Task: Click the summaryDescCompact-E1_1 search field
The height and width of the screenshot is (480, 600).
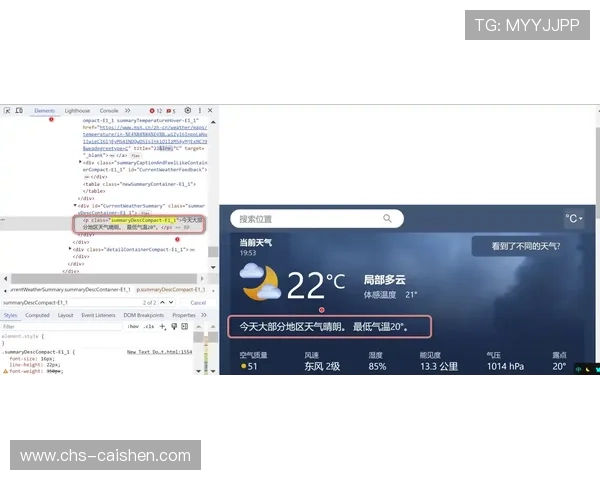Action: pyautogui.click(x=71, y=302)
